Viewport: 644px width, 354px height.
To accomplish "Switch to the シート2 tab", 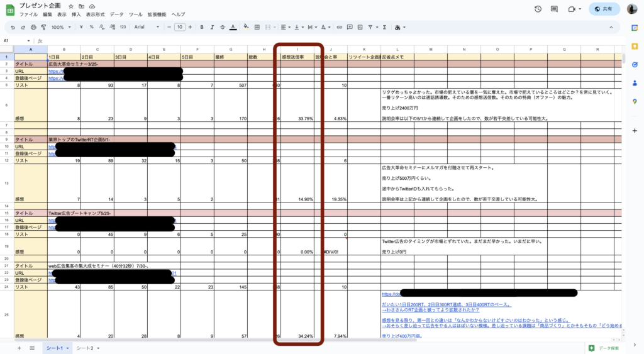I will tap(84, 348).
